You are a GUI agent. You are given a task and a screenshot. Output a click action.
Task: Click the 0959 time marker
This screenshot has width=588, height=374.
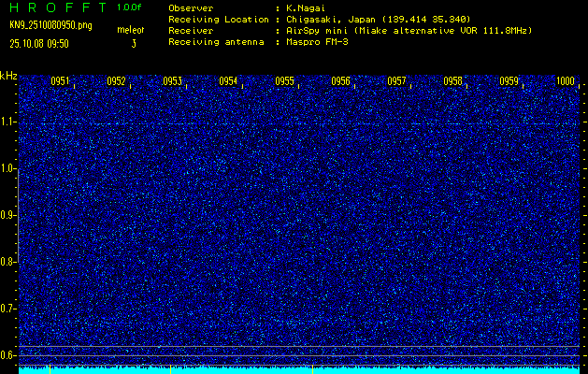(x=509, y=82)
